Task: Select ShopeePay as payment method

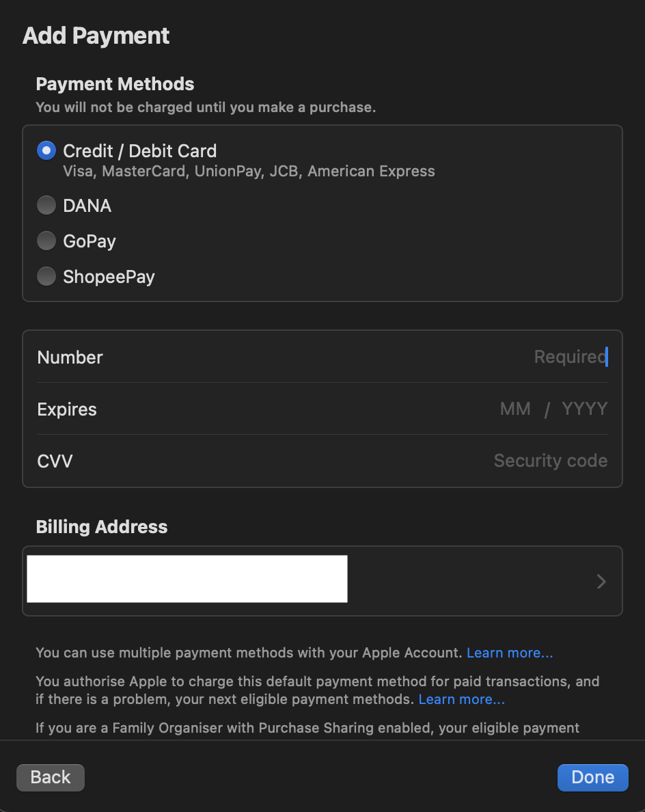Action: (x=46, y=277)
